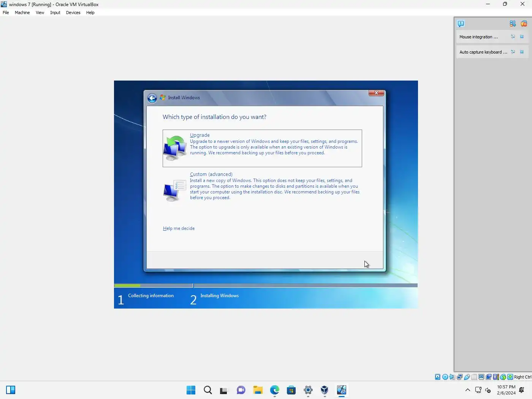Open the Widgets panel on taskbar
This screenshot has width=532, height=399.
click(11, 390)
